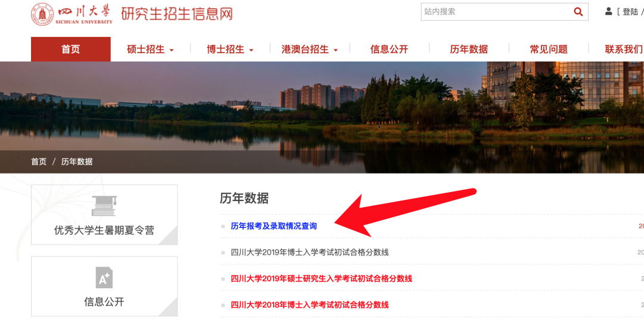The image size is (644, 321).
Task: Click the 首页 breadcrumb link on the banner
Action: point(39,162)
